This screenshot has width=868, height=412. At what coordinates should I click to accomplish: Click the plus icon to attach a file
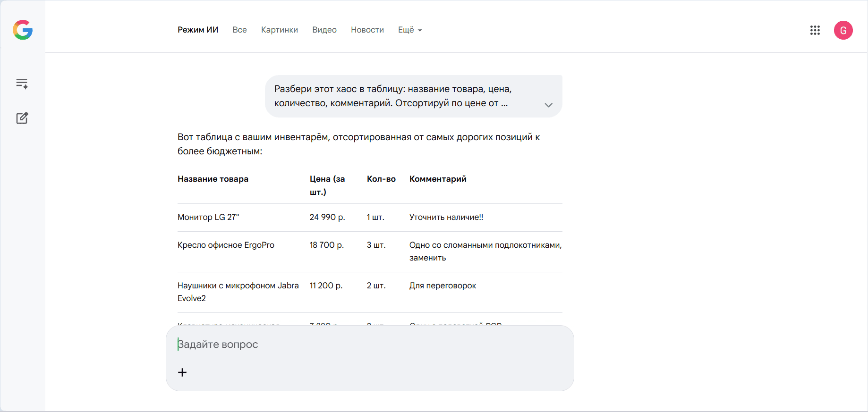click(x=182, y=372)
